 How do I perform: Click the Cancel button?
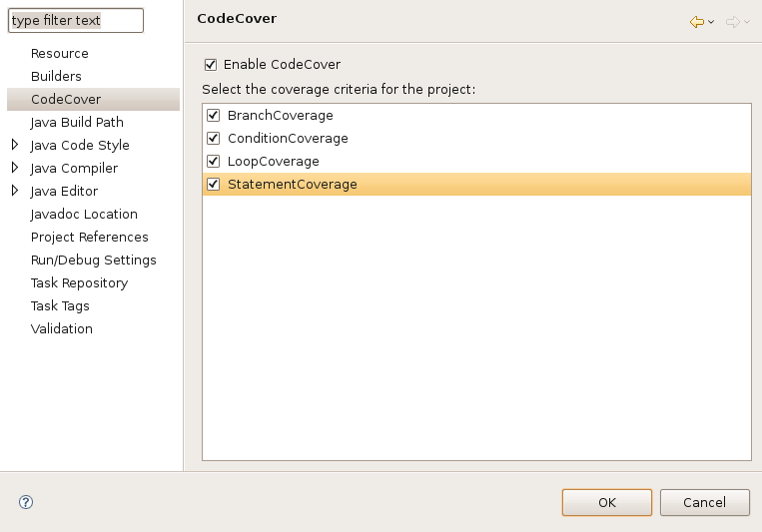[x=705, y=502]
